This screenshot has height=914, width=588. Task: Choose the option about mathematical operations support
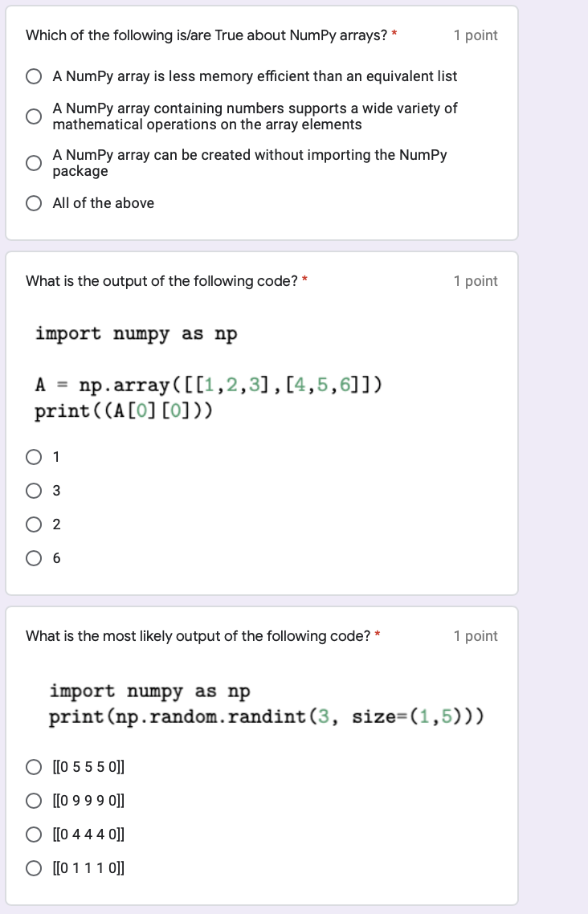pyautogui.click(x=33, y=116)
